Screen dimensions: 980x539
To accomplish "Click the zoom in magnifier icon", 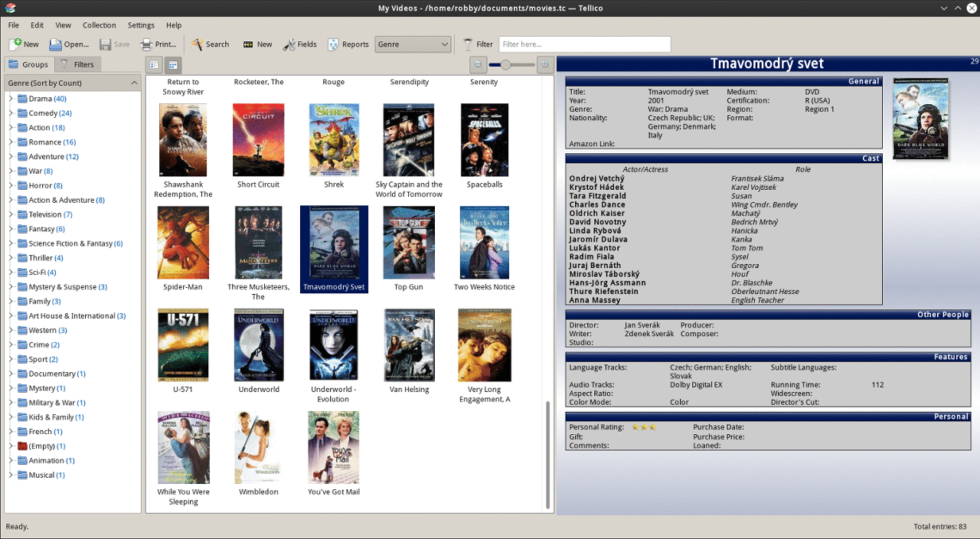I will (544, 65).
